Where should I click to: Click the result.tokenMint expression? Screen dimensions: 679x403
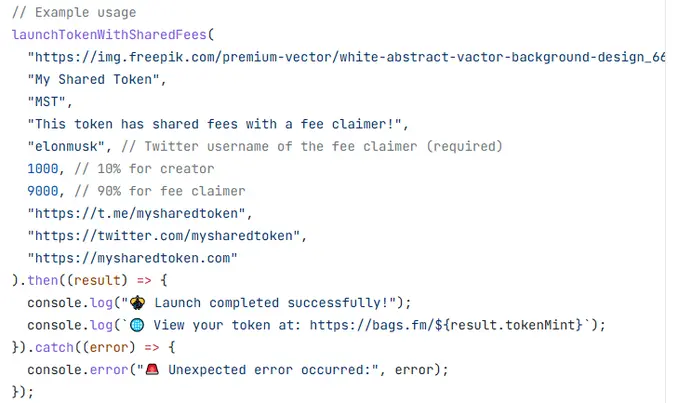[x=516, y=325]
